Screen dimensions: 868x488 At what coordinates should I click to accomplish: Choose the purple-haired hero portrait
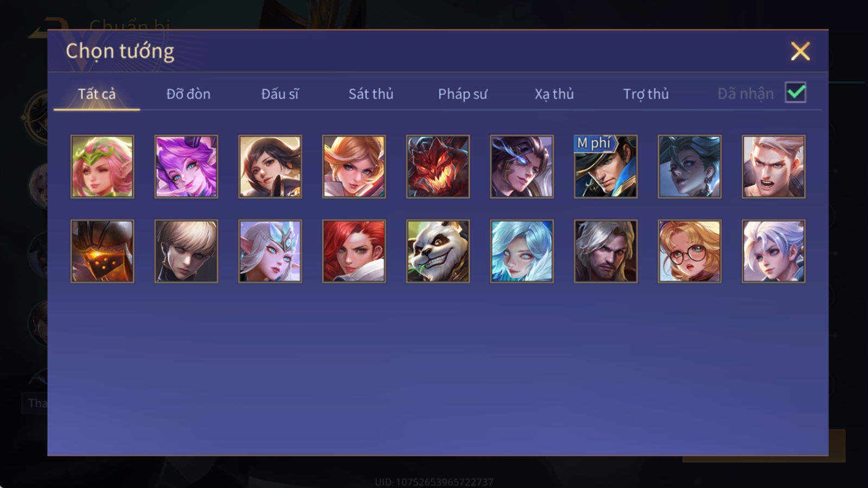click(x=186, y=166)
